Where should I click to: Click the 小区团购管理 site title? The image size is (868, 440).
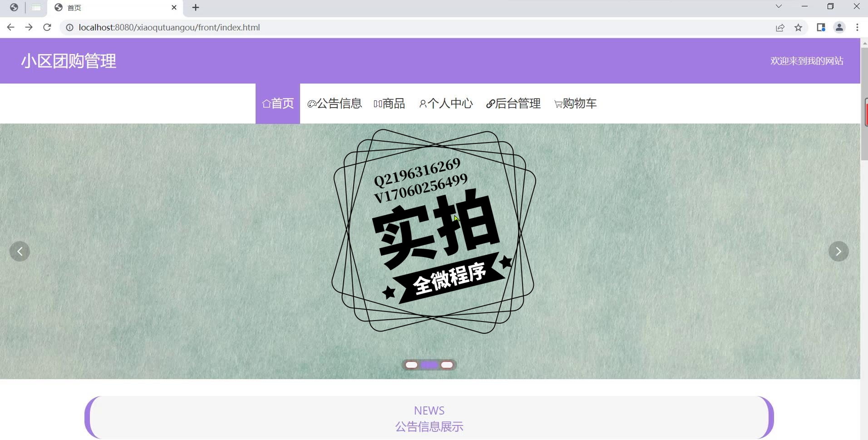69,61
